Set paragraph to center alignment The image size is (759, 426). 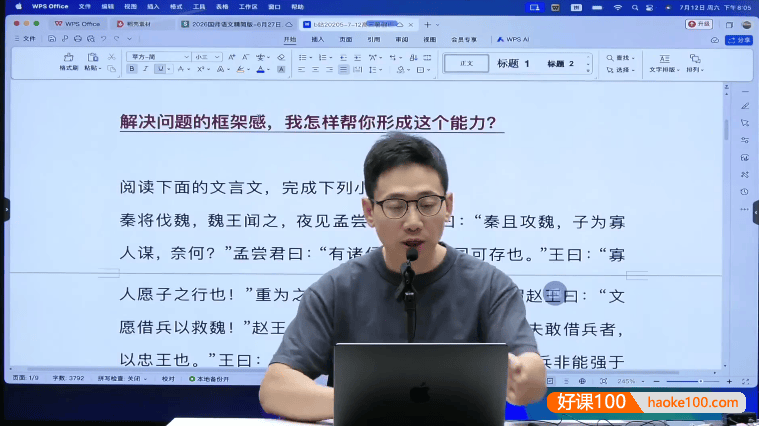pyautogui.click(x=316, y=70)
